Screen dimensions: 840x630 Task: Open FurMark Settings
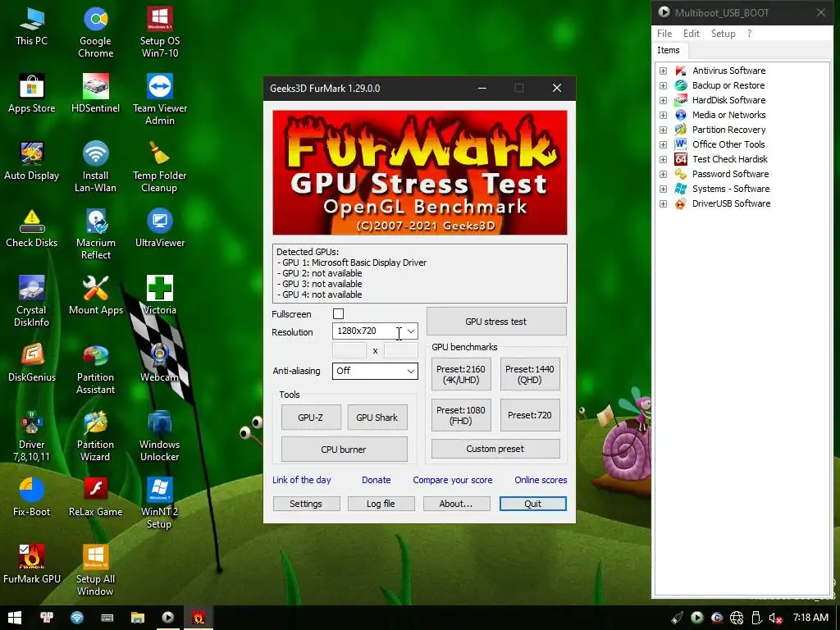306,504
